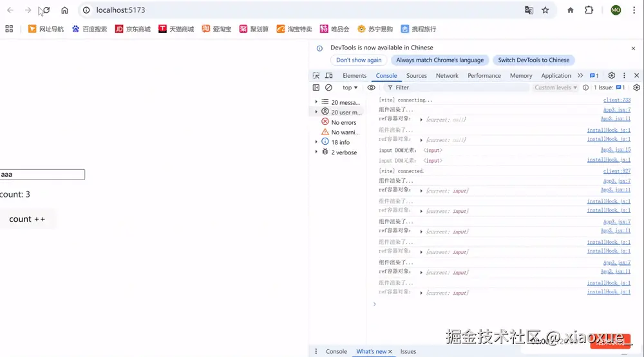Viewport: 644px width, 357px height.
Task: Go forward in browser history
Action: pos(28,10)
